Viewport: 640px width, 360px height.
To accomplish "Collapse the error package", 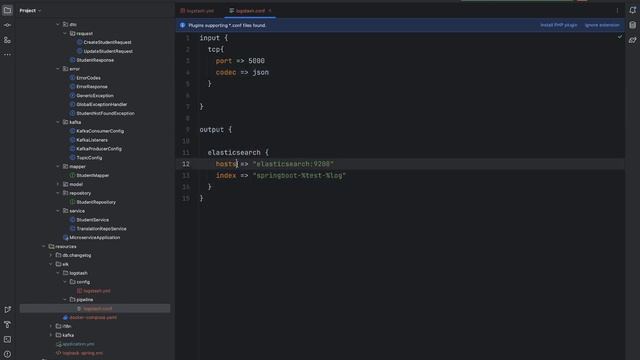I will coord(58,69).
